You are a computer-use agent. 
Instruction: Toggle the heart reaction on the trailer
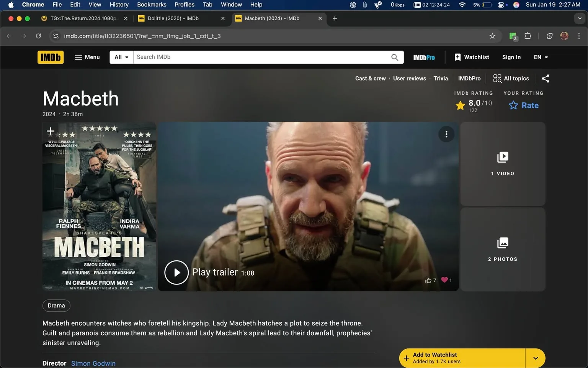coord(445,280)
